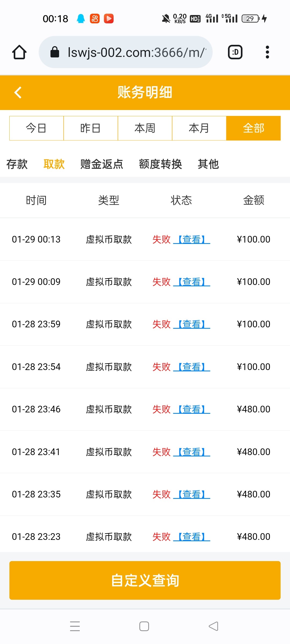Tap the lock icon in address bar
The image size is (290, 644).
[x=55, y=52]
